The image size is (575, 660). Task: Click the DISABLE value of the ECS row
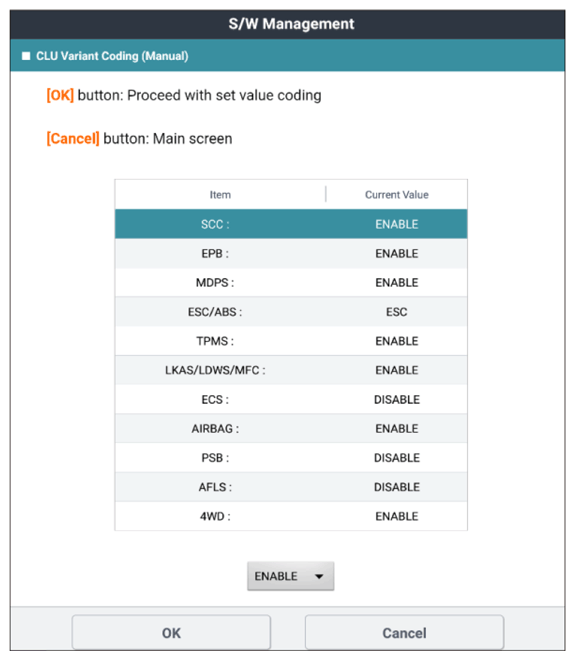click(397, 399)
